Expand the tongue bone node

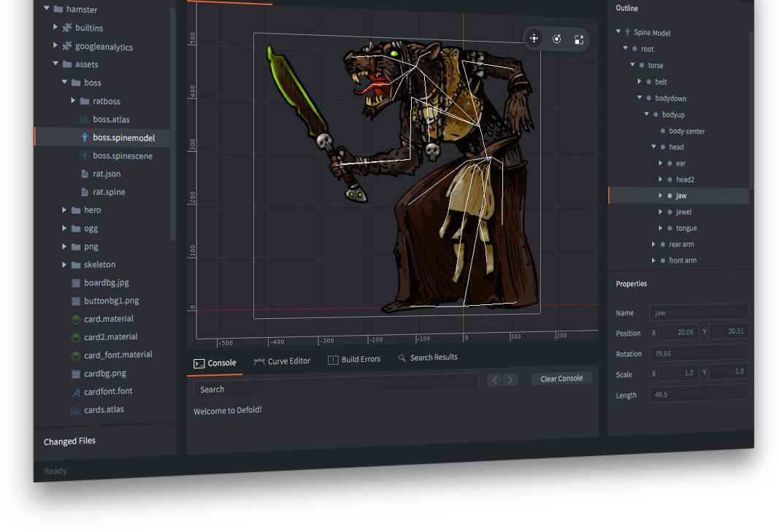coord(660,228)
